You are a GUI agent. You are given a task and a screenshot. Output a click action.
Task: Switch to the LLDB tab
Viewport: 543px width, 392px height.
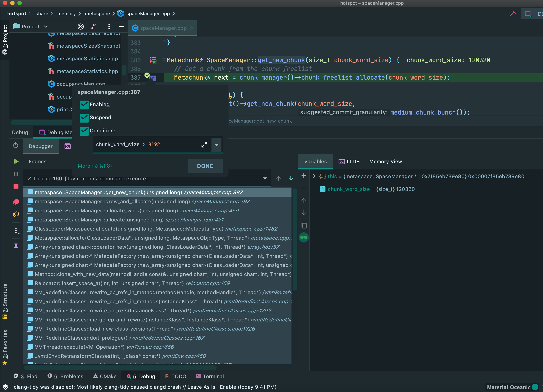349,161
